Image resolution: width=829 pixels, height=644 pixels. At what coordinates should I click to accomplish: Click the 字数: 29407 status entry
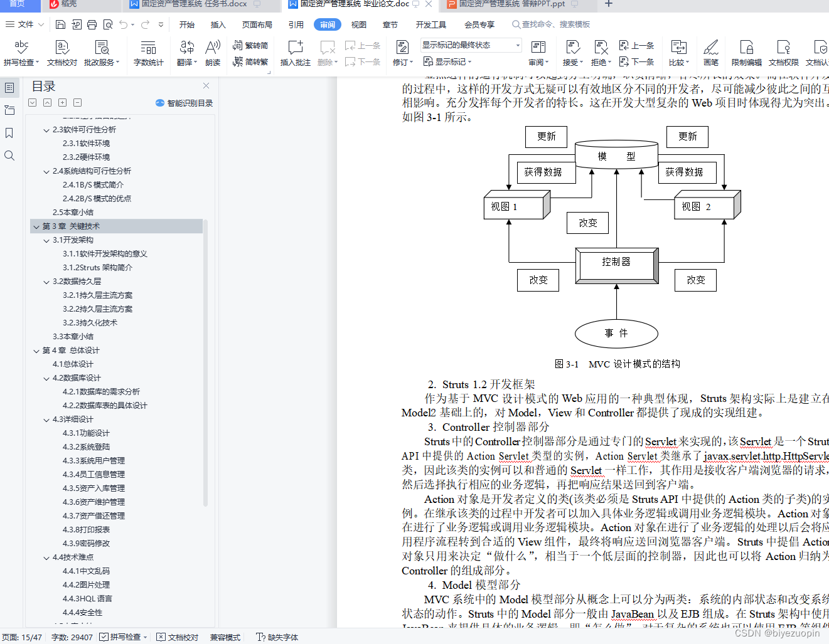pyautogui.click(x=72, y=637)
